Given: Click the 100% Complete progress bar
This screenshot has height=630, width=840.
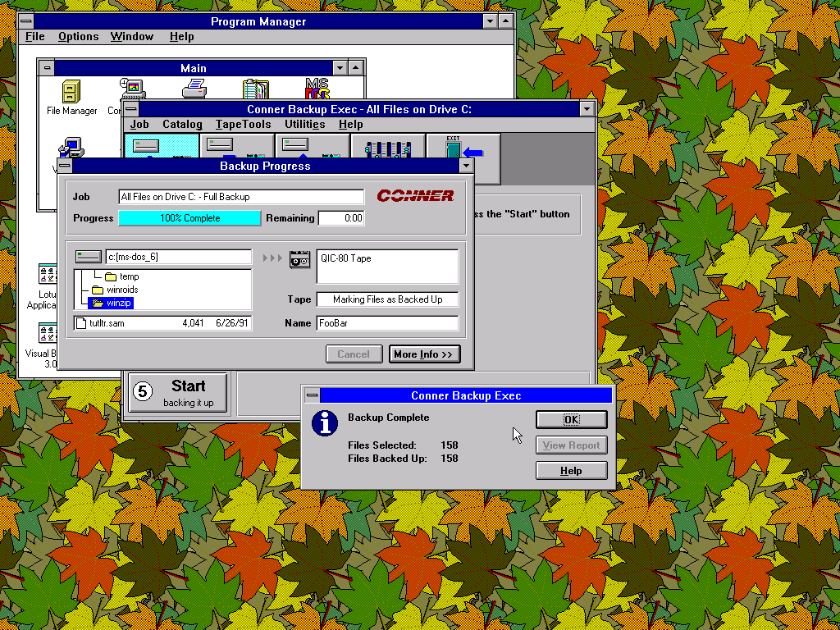Looking at the screenshot, I should pos(189,218).
